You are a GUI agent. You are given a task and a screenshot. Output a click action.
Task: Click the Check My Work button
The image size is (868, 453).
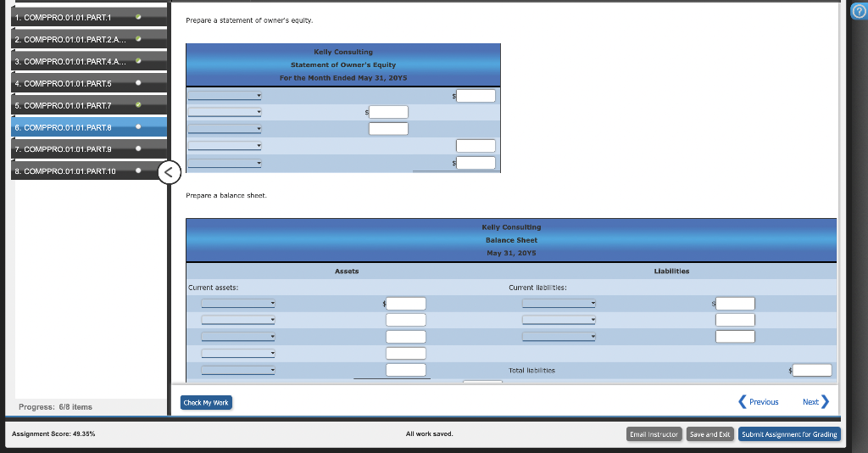click(x=206, y=403)
